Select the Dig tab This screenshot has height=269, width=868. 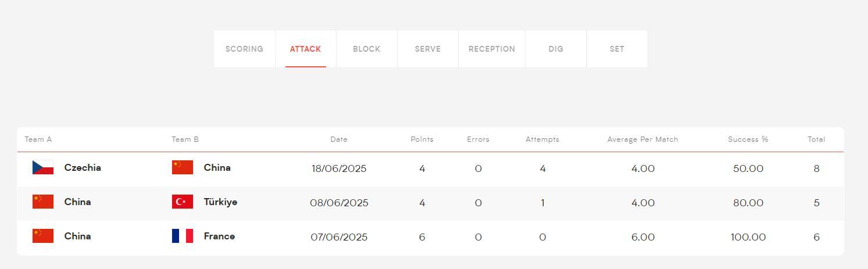556,49
